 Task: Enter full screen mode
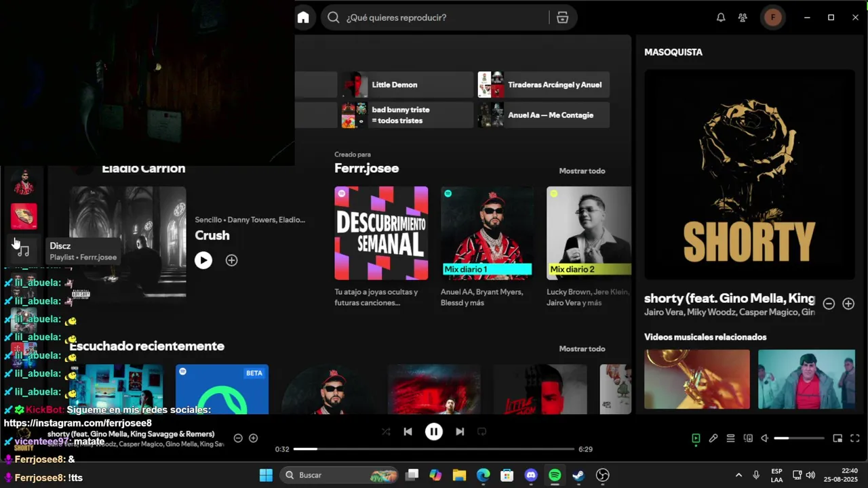(x=854, y=439)
